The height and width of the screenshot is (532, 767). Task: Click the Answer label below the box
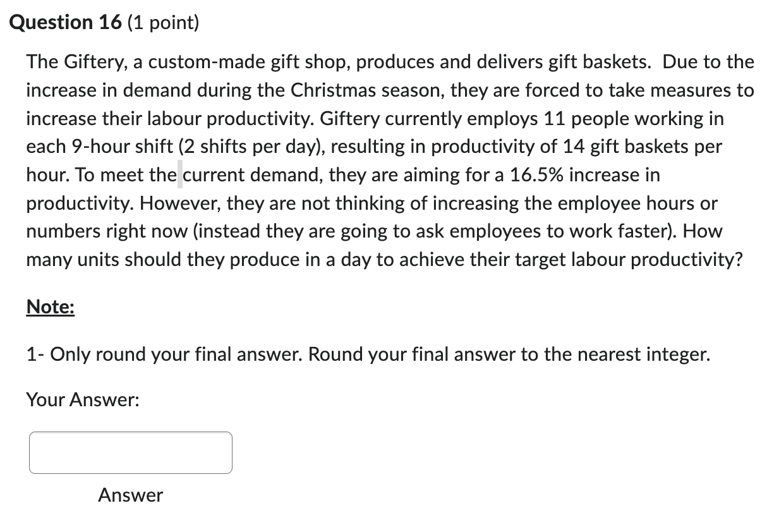[x=129, y=495]
